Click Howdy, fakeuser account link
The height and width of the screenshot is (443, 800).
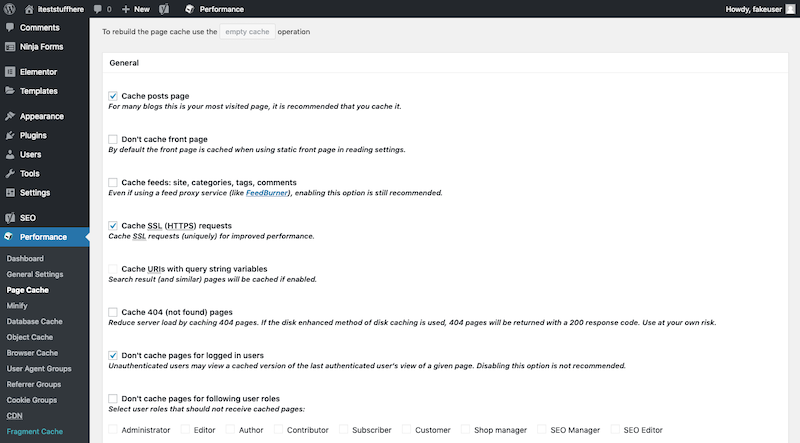click(x=754, y=9)
